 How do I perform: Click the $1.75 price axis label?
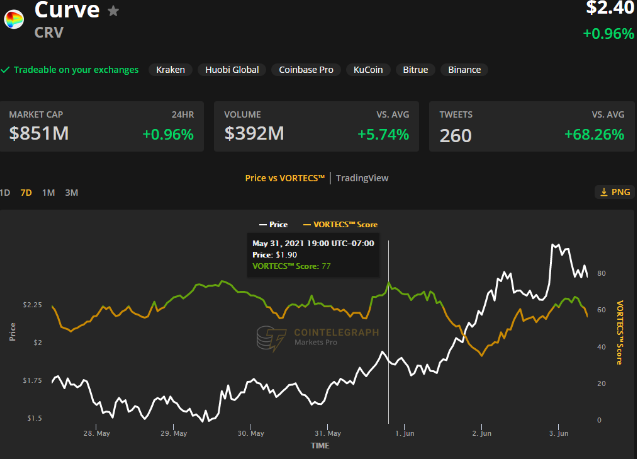coord(32,381)
